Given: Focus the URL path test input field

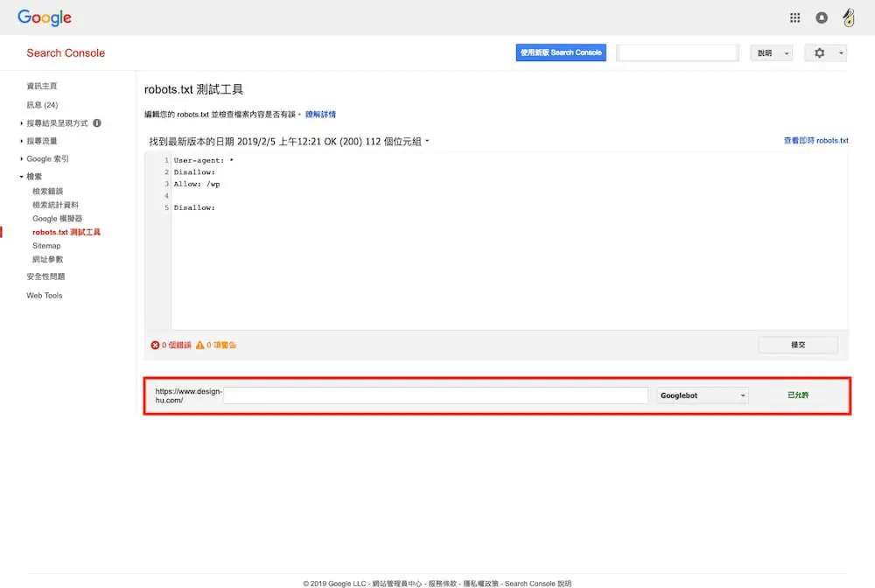Looking at the screenshot, I should point(435,395).
